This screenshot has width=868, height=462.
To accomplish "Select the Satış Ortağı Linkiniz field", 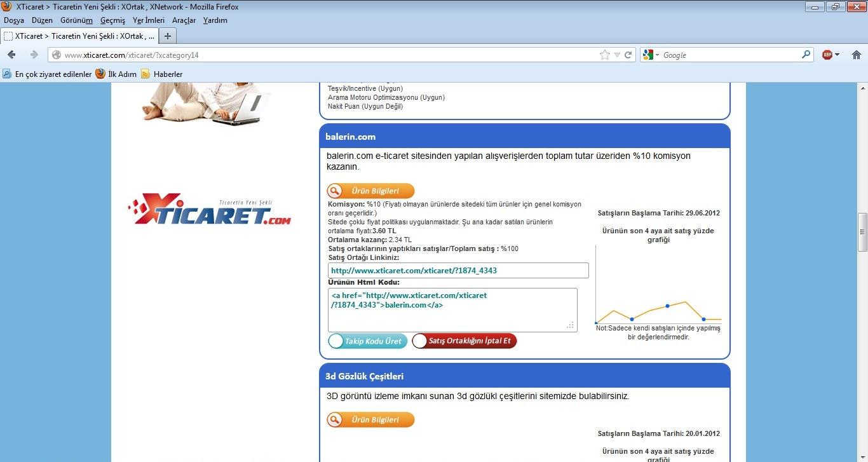I will click(458, 271).
